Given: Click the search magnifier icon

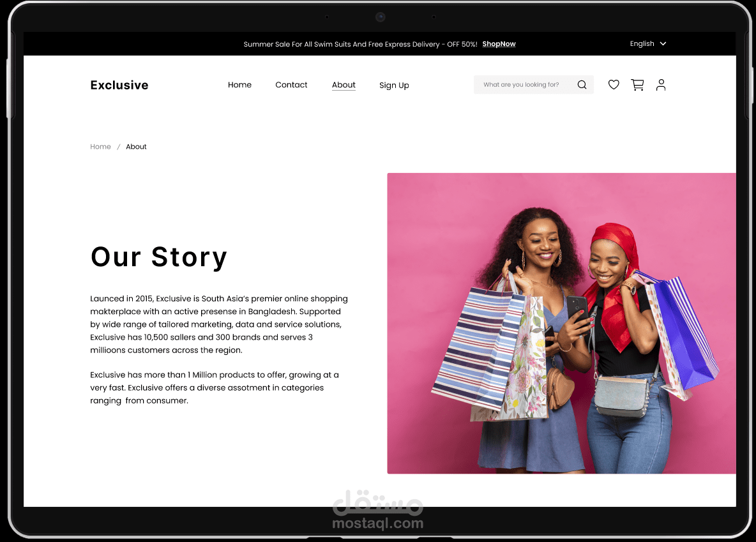Looking at the screenshot, I should (582, 85).
